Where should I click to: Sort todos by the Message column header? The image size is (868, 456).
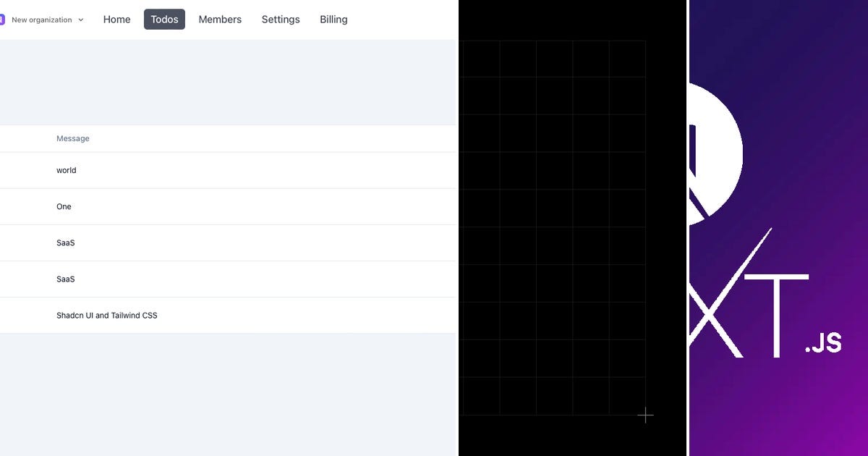72,138
